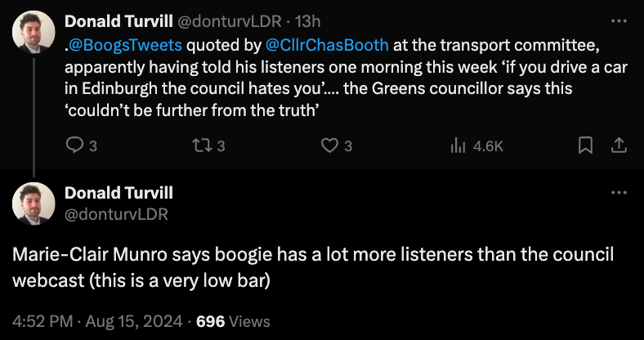This screenshot has height=340, width=644.
Task: Open the 13h timestamp of first tweet
Action: pyautogui.click(x=288, y=21)
